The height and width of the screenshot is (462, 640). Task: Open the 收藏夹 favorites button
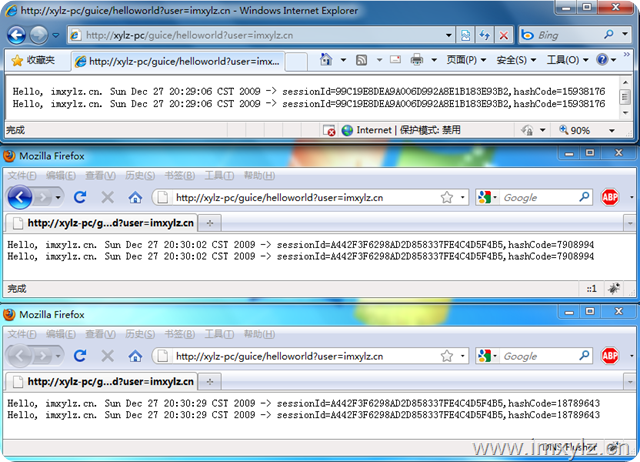(33, 60)
